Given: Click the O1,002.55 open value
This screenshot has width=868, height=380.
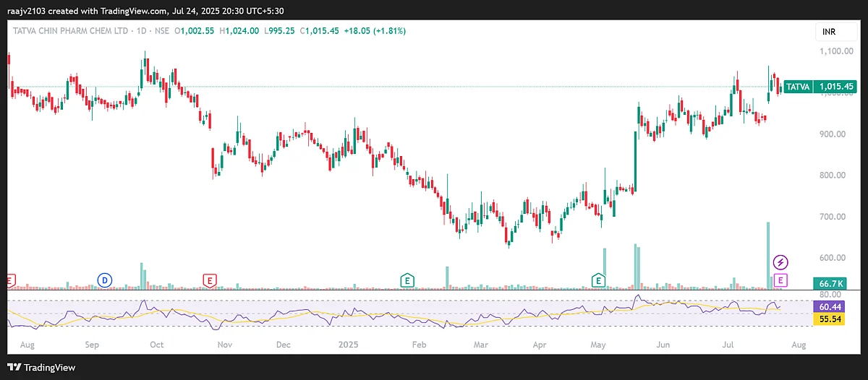Looking at the screenshot, I should coord(195,31).
